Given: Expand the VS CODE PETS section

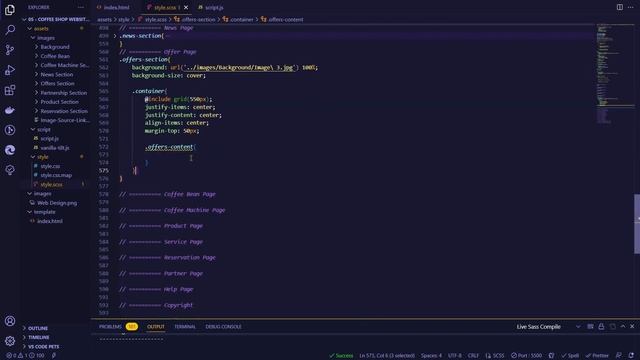Looking at the screenshot, I should click(x=43, y=347).
